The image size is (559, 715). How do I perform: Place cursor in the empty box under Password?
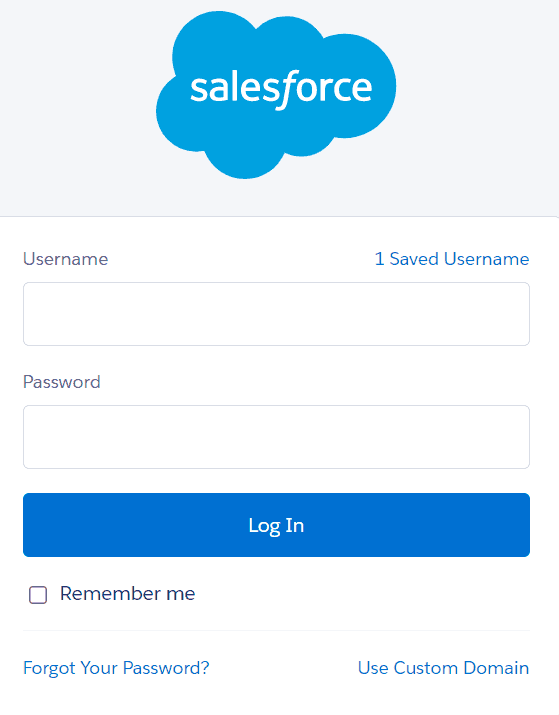(x=276, y=437)
